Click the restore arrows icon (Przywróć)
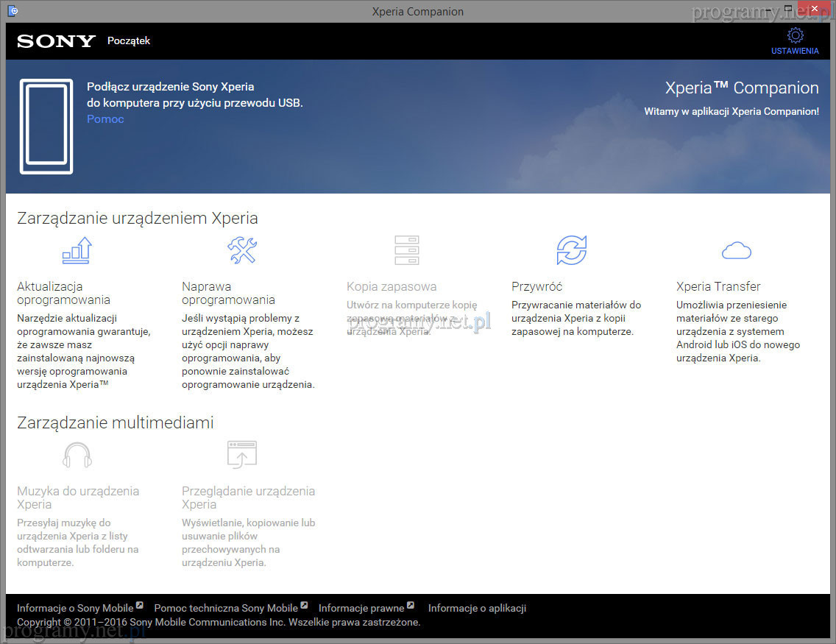This screenshot has height=644, width=836. click(571, 250)
